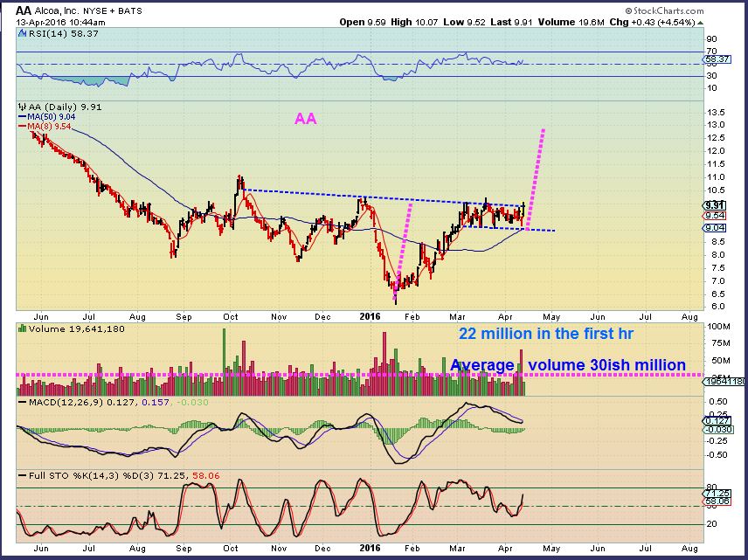This screenshot has width=748, height=560.
Task: Click the red MA(8) legend line marker
Action: pyautogui.click(x=23, y=127)
